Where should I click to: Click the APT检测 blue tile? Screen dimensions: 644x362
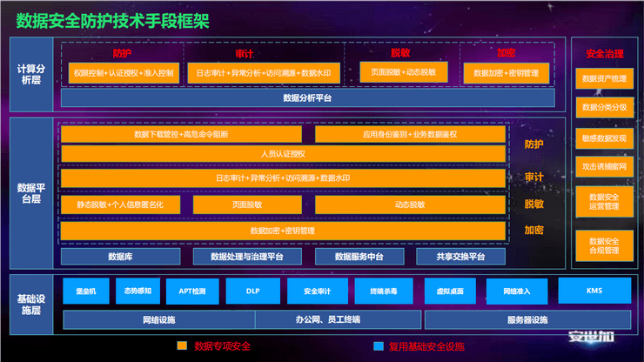coord(192,292)
